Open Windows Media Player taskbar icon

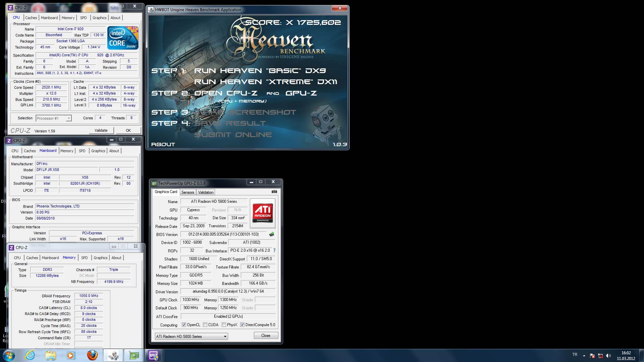point(71,355)
